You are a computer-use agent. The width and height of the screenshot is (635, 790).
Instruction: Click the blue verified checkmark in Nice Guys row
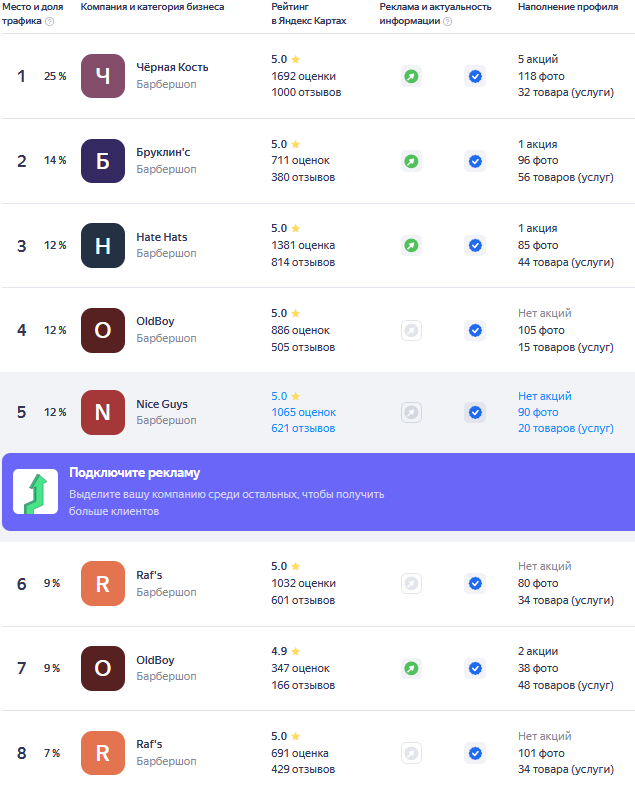point(475,412)
